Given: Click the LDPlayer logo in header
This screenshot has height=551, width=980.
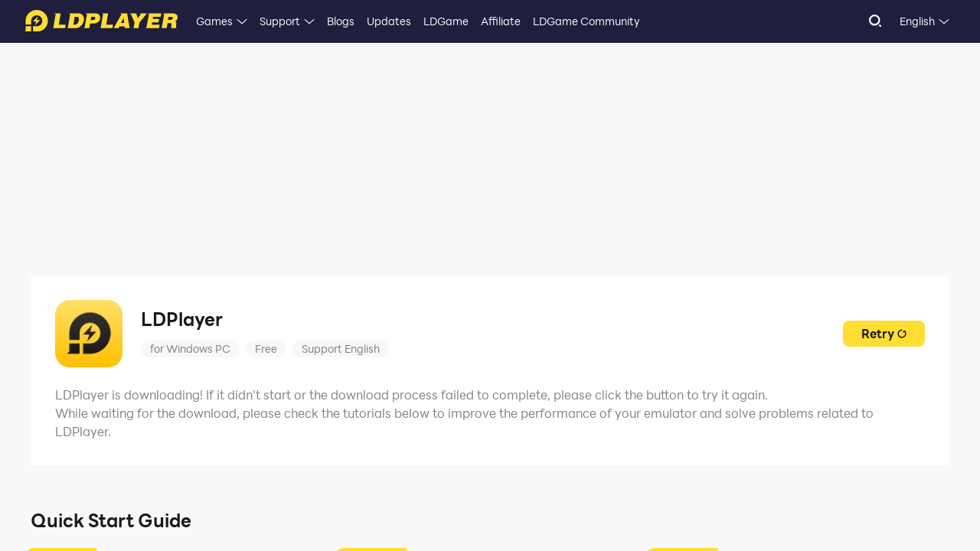Looking at the screenshot, I should coord(101,21).
